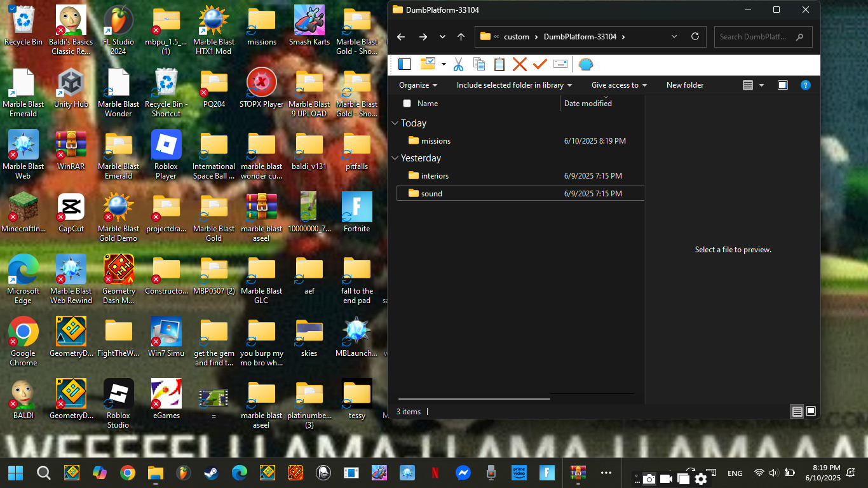This screenshot has width=868, height=488.
Task: Open the Organize dropdown
Action: (x=418, y=85)
